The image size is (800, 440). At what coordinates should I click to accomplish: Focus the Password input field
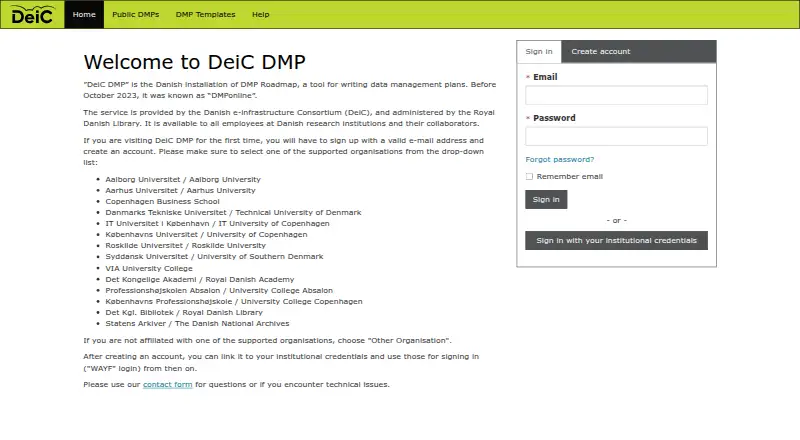616,136
